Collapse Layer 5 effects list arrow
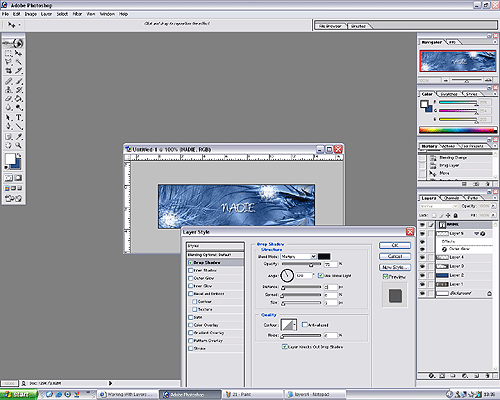The width and height of the screenshot is (500, 400). click(477, 233)
